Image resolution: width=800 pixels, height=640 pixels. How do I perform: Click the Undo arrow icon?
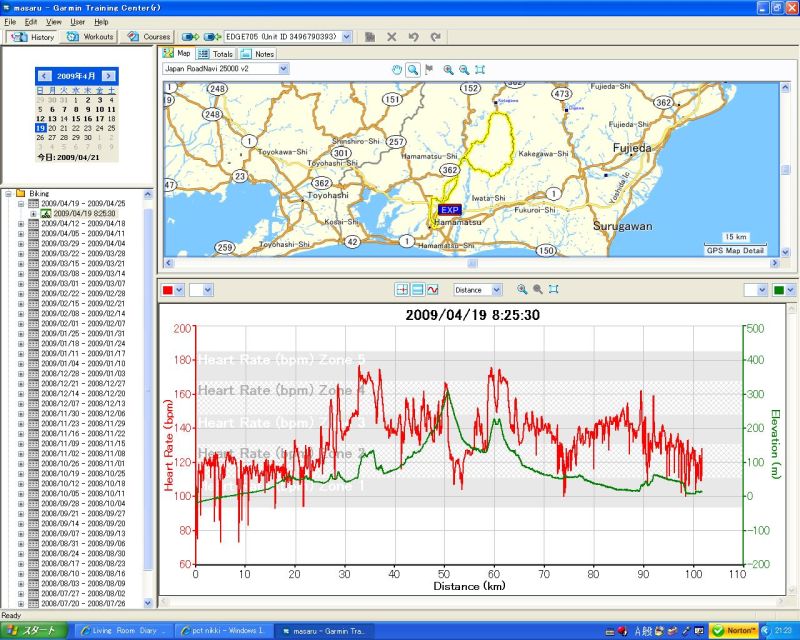click(413, 37)
